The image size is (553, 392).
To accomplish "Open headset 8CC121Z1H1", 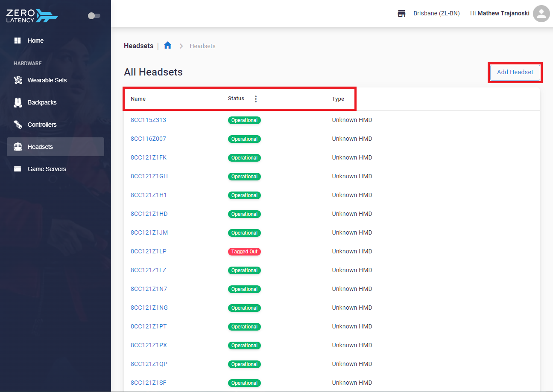I will [149, 195].
